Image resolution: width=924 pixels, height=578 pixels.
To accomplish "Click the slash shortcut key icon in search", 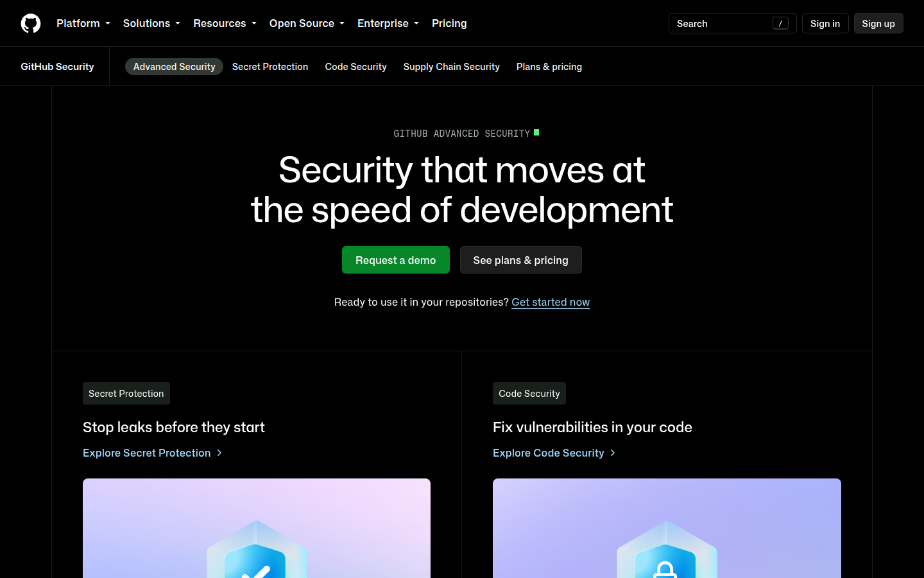I will tap(780, 23).
